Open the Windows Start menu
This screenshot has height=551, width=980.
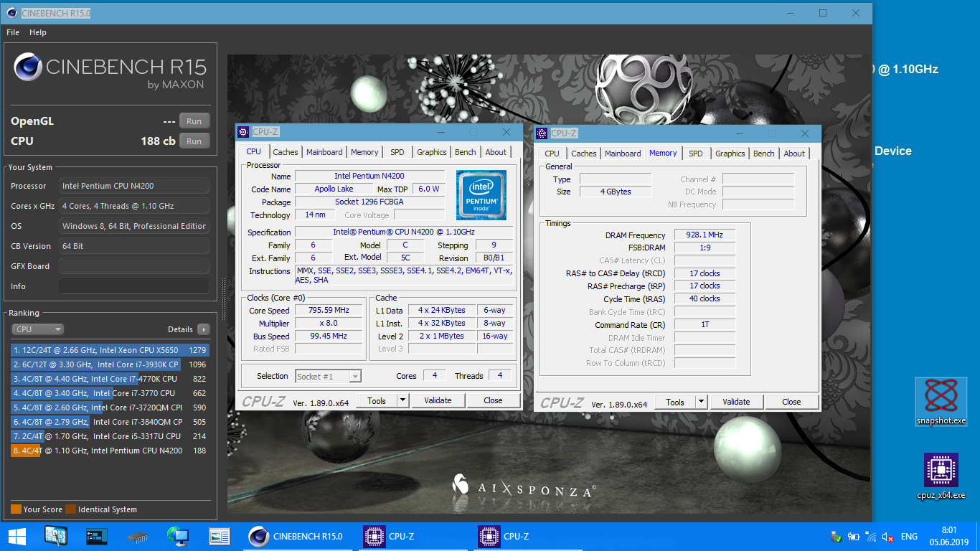tap(17, 537)
